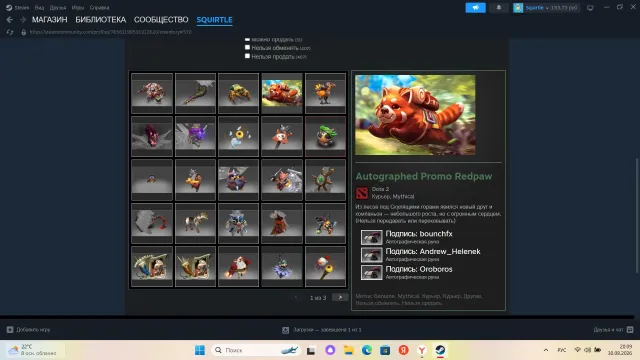Image resolution: width=640 pixels, height=360 pixels.
Task: Toggle the Можно продать filter checkbox
Action: click(x=247, y=39)
